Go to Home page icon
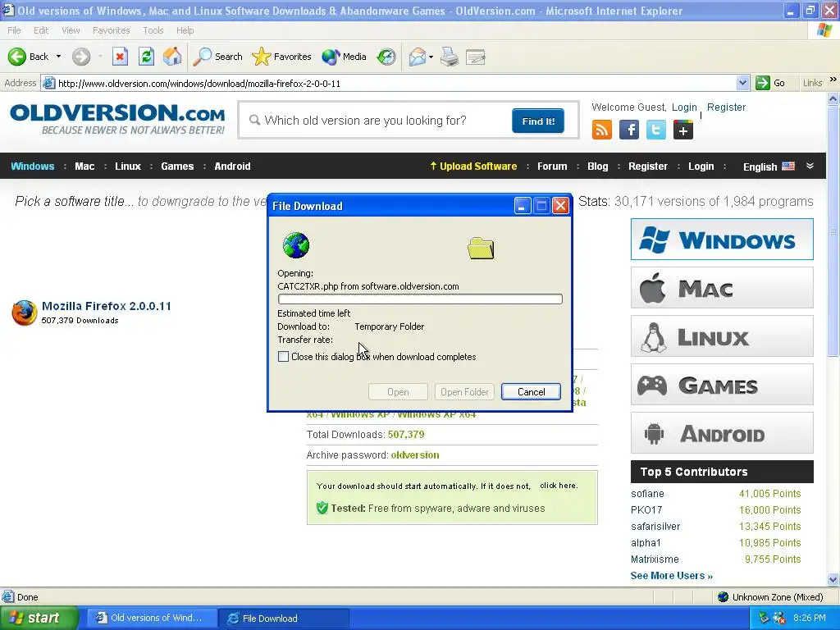This screenshot has width=840, height=630. [172, 57]
